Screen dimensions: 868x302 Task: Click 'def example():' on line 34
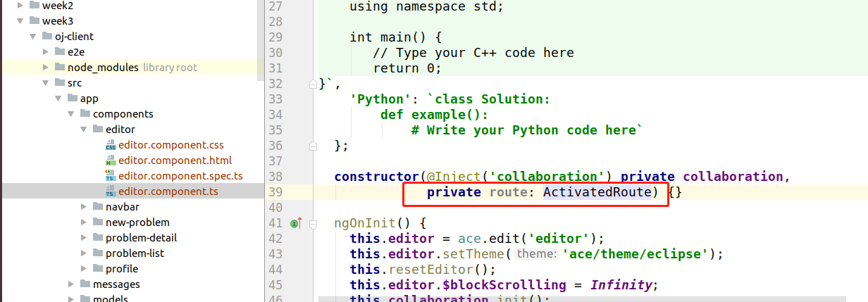pos(435,115)
